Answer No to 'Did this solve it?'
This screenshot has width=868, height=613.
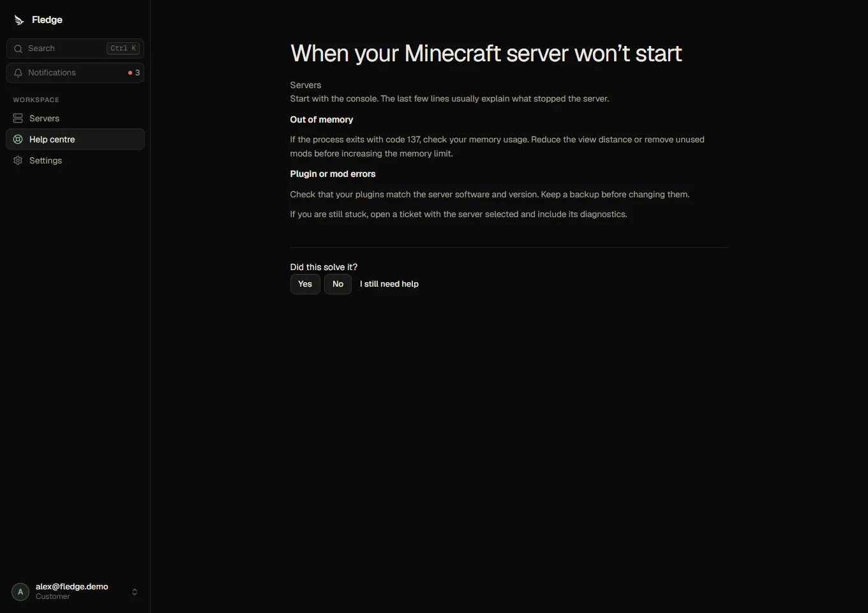[338, 284]
